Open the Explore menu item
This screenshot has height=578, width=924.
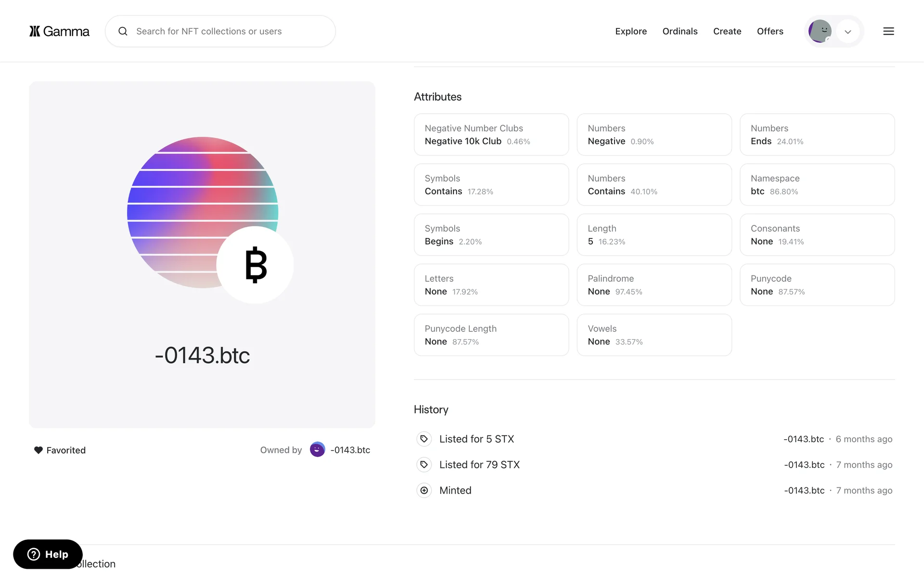pos(630,31)
